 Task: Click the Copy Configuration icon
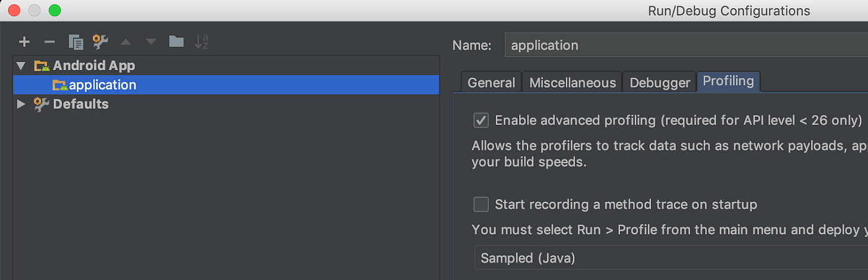tap(76, 42)
